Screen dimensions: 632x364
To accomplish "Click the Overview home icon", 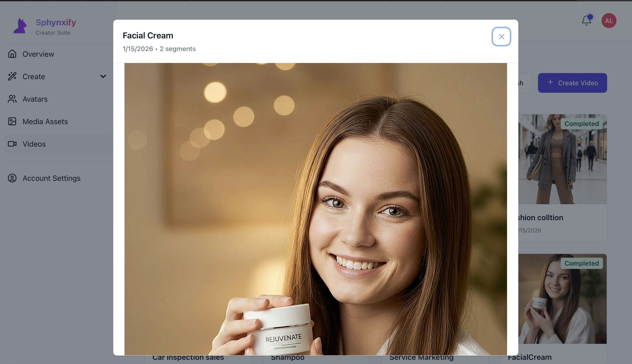I will click(12, 54).
